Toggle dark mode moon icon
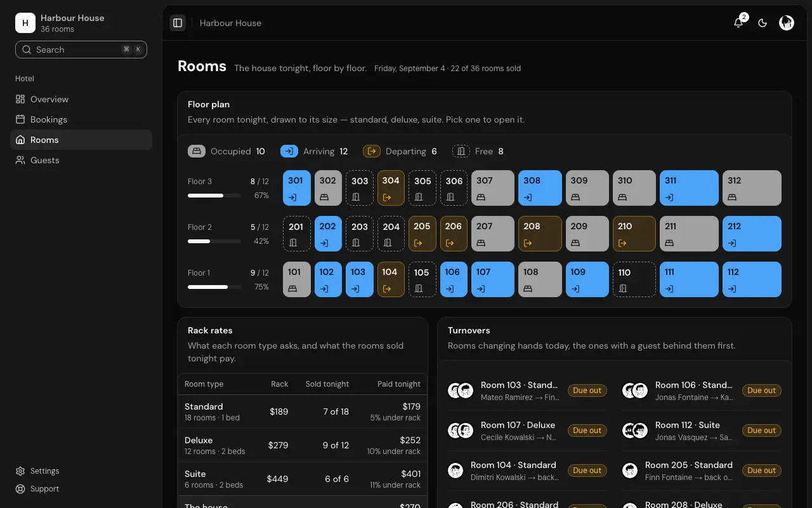812x508 pixels. click(x=763, y=23)
